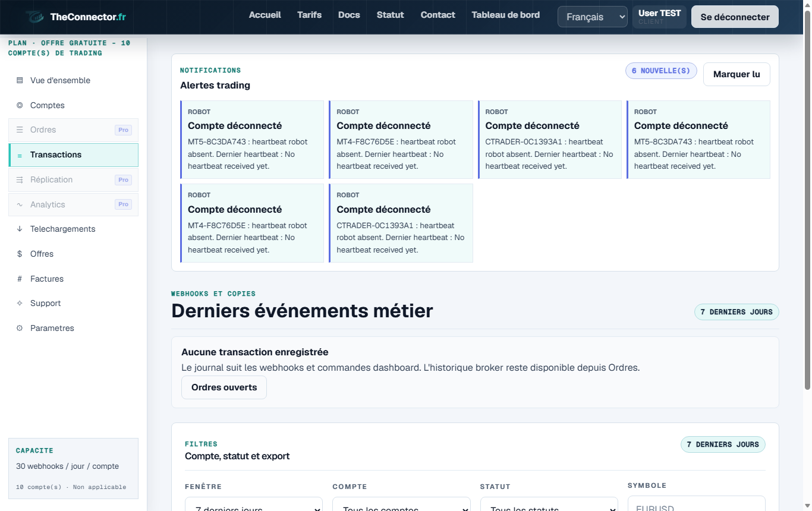Select Transactions in the sidebar
812x511 pixels.
point(74,155)
